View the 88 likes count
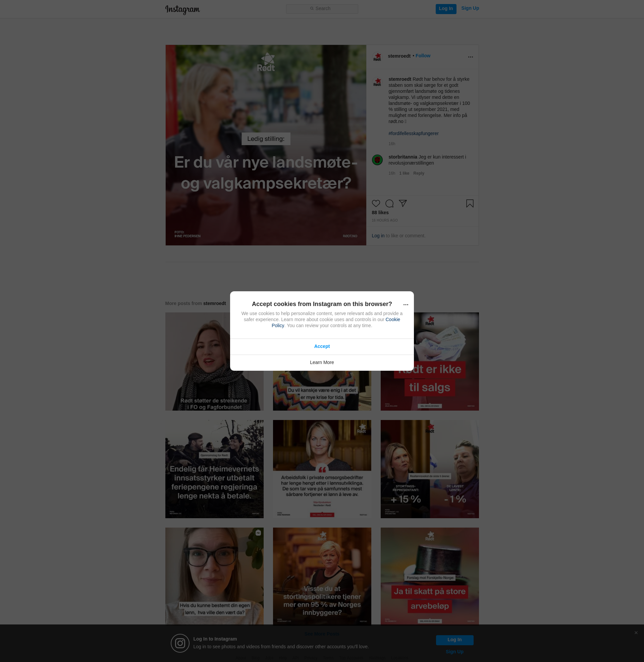 pyautogui.click(x=380, y=213)
